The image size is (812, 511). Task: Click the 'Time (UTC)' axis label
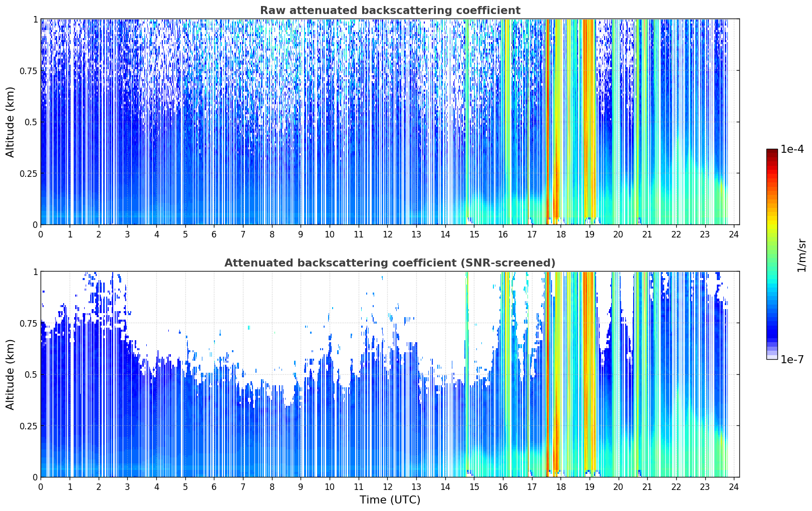coord(390,500)
